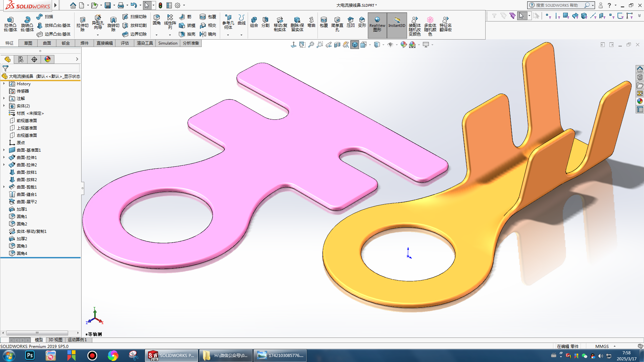Open the ConfigurationManager tab icon

pos(21,59)
